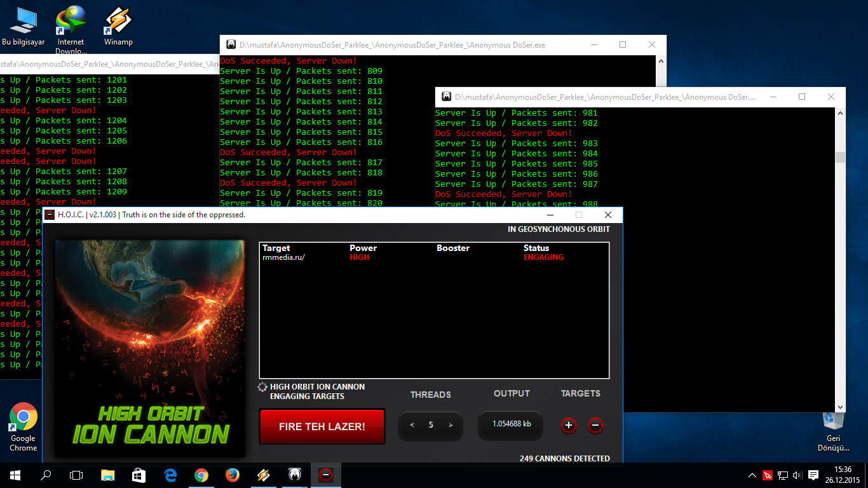This screenshot has height=488, width=868.
Task: Open Internet Download Manager desktop shortcut
Action: (71, 30)
